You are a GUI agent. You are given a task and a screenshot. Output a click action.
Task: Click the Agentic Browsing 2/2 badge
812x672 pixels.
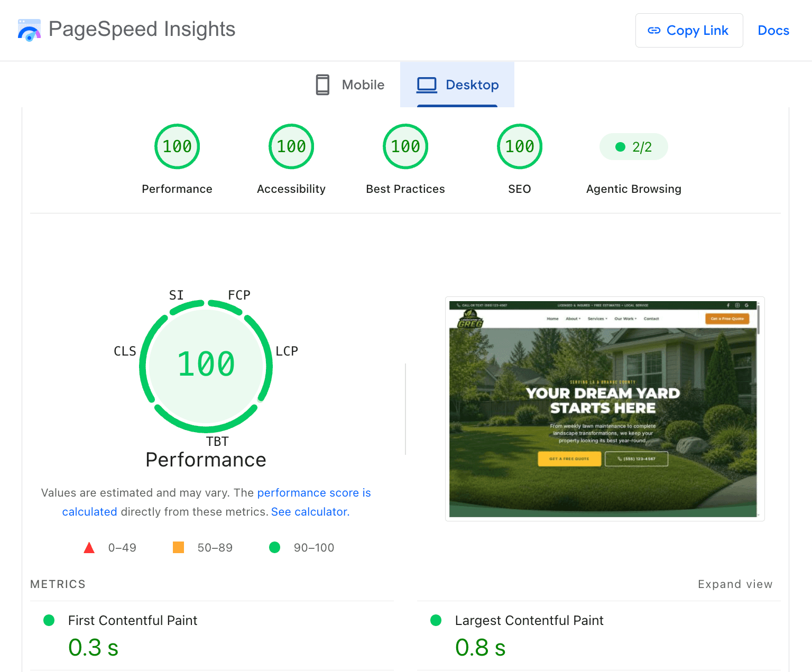pyautogui.click(x=634, y=147)
